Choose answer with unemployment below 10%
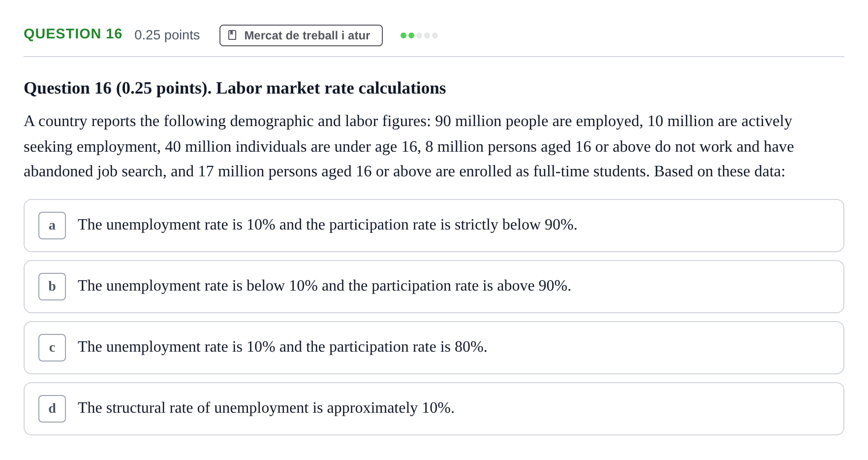 point(434,287)
